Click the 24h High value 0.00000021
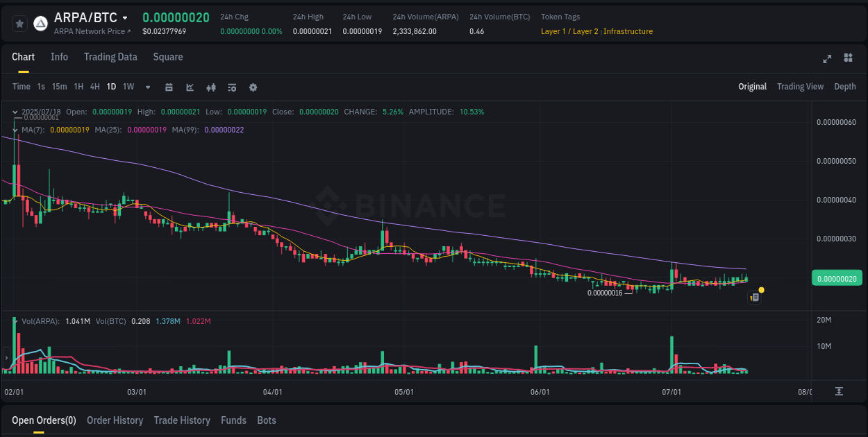 point(312,31)
